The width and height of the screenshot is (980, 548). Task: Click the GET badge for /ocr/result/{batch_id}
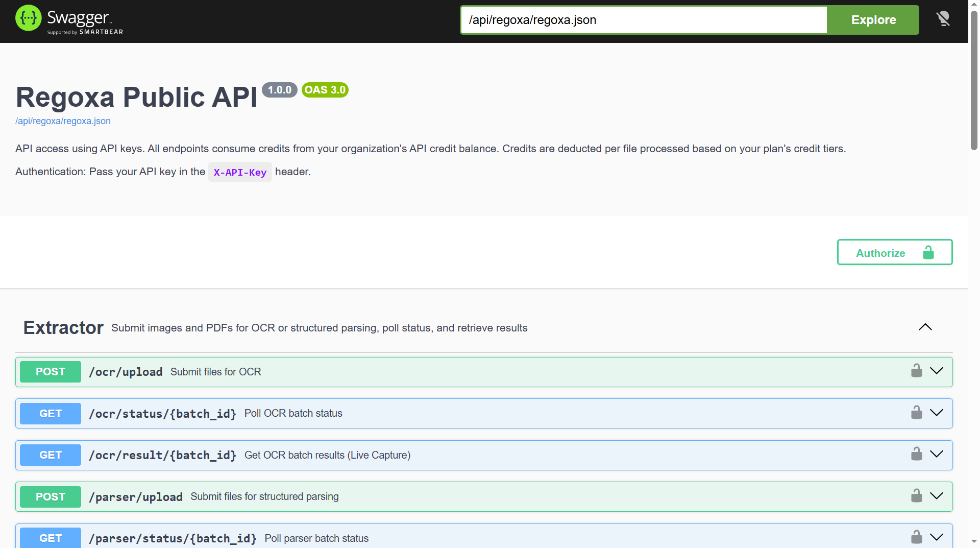[x=51, y=455]
